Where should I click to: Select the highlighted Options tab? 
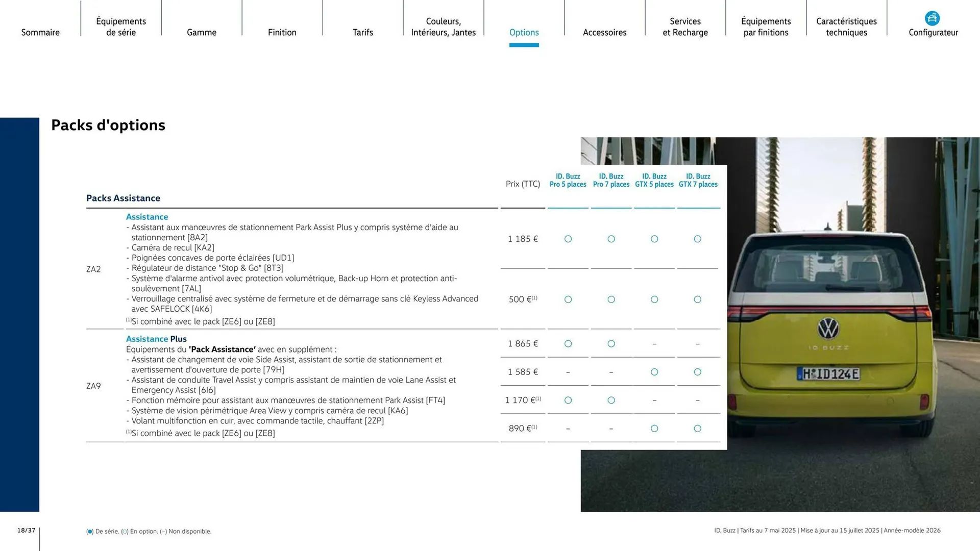click(524, 32)
